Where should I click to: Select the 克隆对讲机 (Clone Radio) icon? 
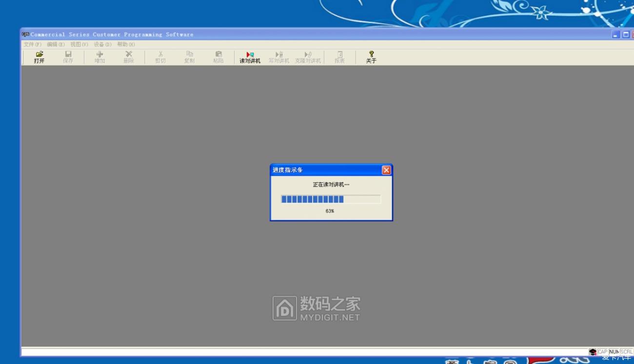pos(308,57)
